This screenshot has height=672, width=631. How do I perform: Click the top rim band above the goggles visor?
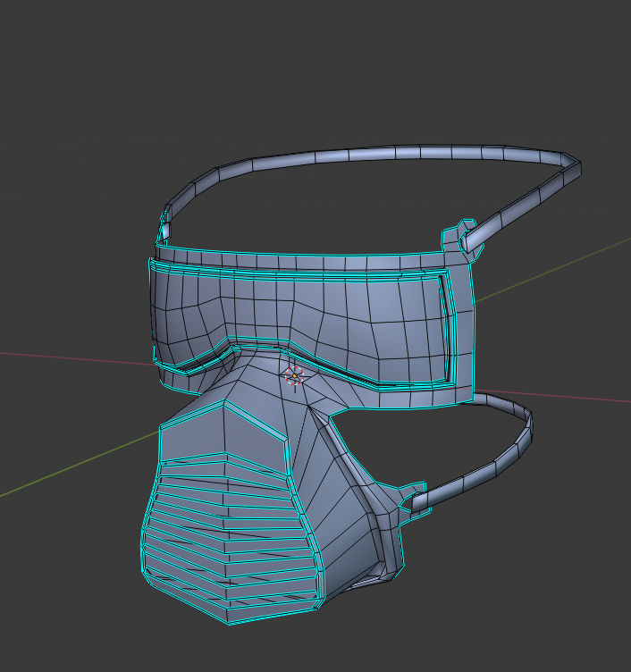[x=300, y=261]
